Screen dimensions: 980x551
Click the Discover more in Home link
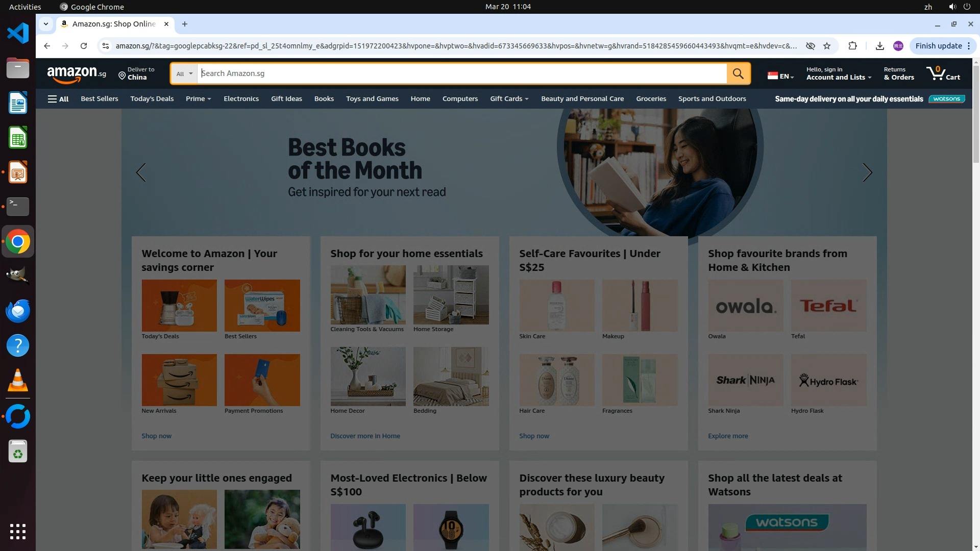[x=365, y=436]
